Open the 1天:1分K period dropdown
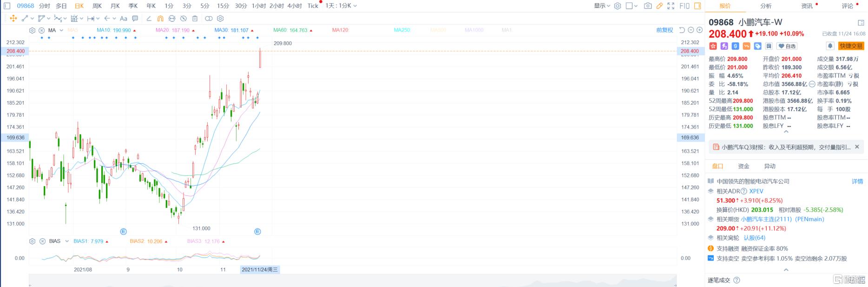The width and height of the screenshot is (868, 287). 341,6
